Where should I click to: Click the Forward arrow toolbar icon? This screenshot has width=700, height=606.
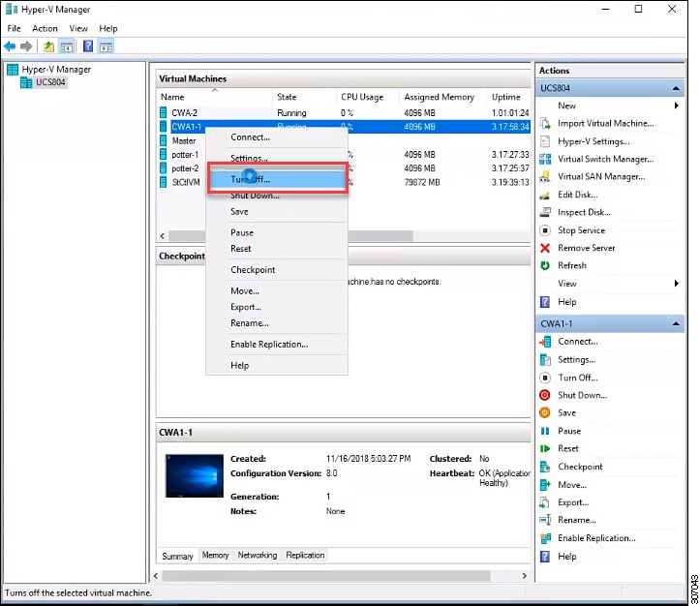pyautogui.click(x=26, y=45)
